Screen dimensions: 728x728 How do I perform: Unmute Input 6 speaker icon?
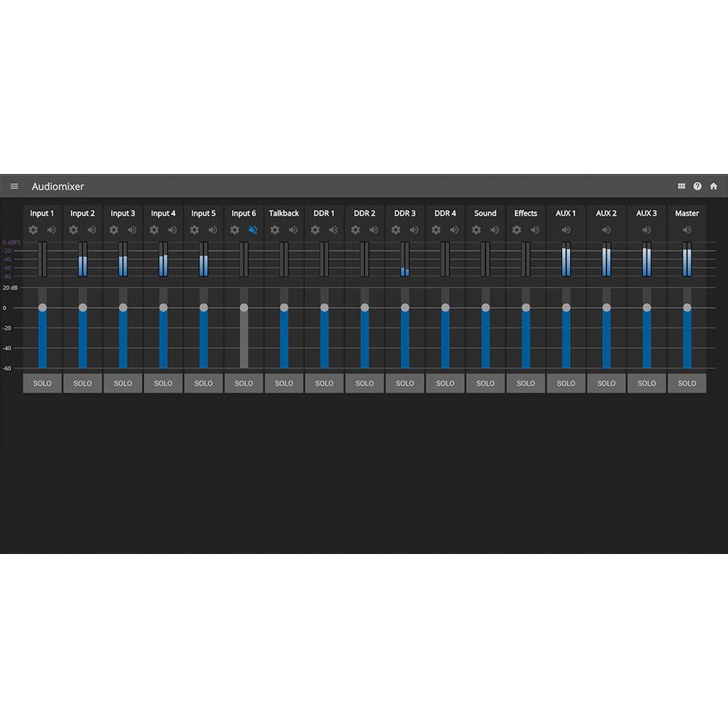(253, 229)
